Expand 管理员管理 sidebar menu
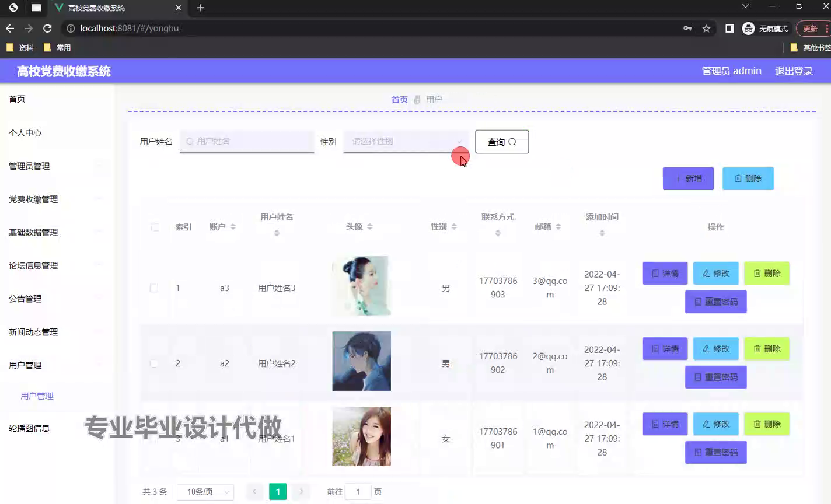Image resolution: width=831 pixels, height=504 pixels. (x=57, y=166)
